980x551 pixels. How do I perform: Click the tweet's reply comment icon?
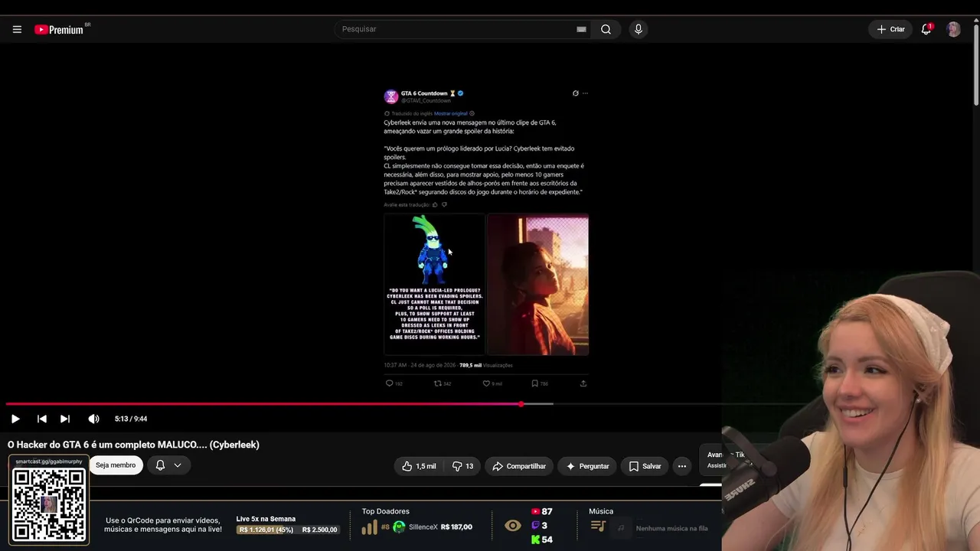[x=389, y=383]
